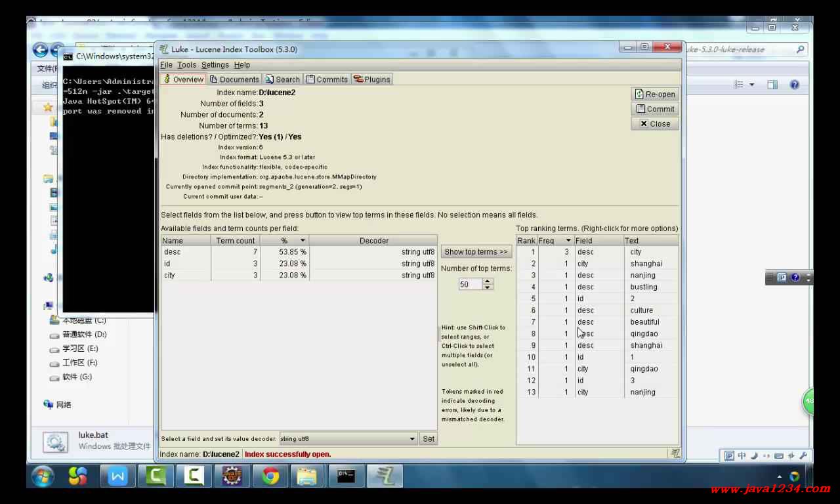Open the Tools menu in Luke

[186, 65]
